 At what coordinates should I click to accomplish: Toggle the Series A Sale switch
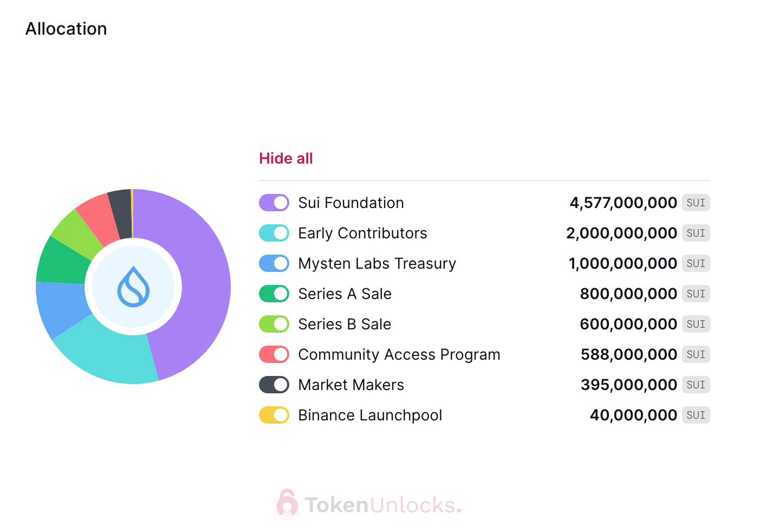(x=274, y=294)
